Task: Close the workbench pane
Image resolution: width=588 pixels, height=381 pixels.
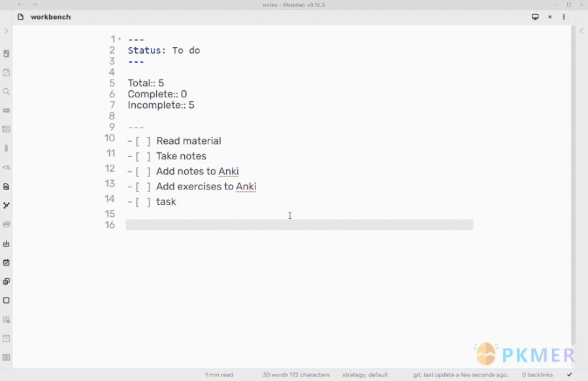Action: pos(549,17)
